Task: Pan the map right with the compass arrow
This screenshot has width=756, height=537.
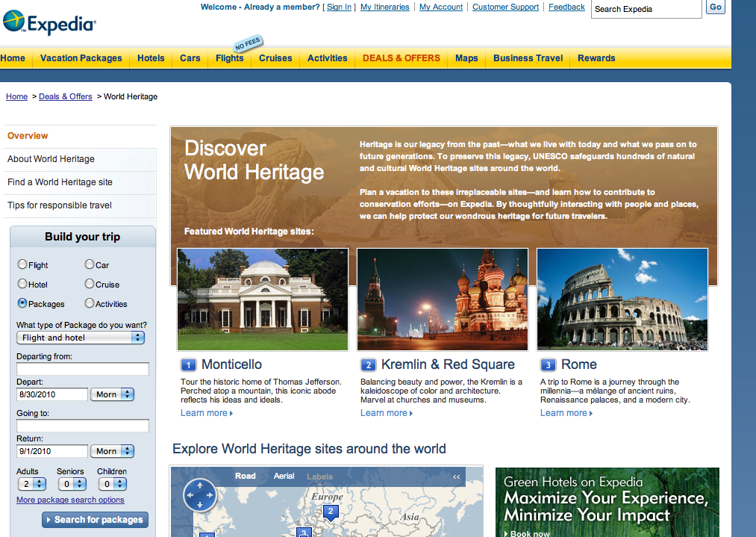Action: click(210, 495)
